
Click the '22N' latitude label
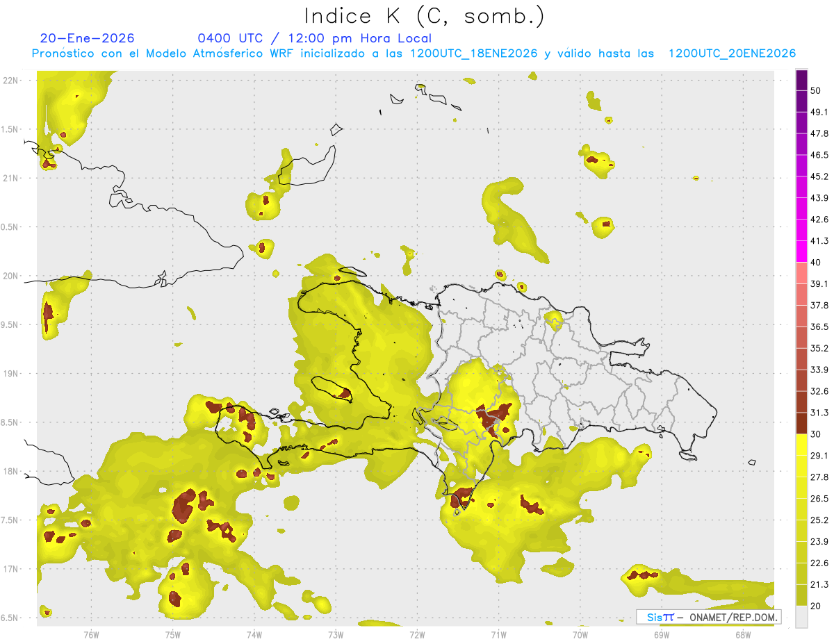click(x=11, y=80)
